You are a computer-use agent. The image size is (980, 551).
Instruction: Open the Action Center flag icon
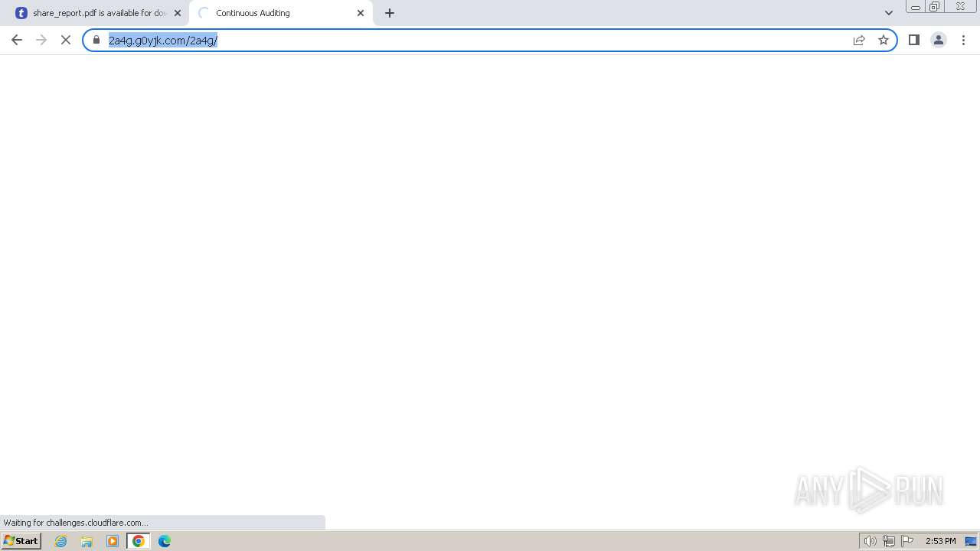pyautogui.click(x=907, y=541)
